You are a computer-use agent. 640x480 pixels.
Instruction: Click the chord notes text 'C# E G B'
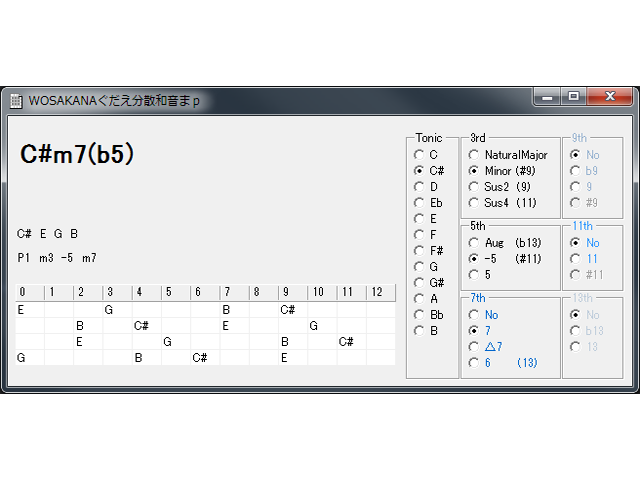pos(47,234)
